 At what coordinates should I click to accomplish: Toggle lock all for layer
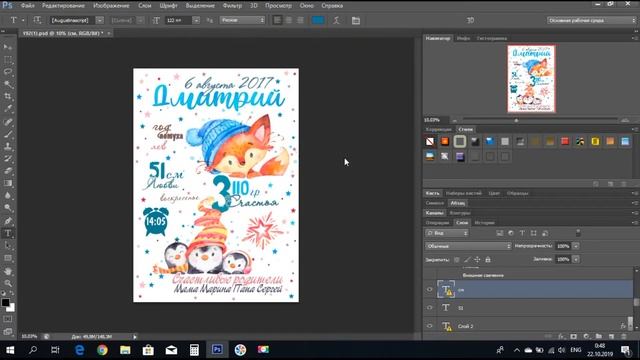[488, 259]
